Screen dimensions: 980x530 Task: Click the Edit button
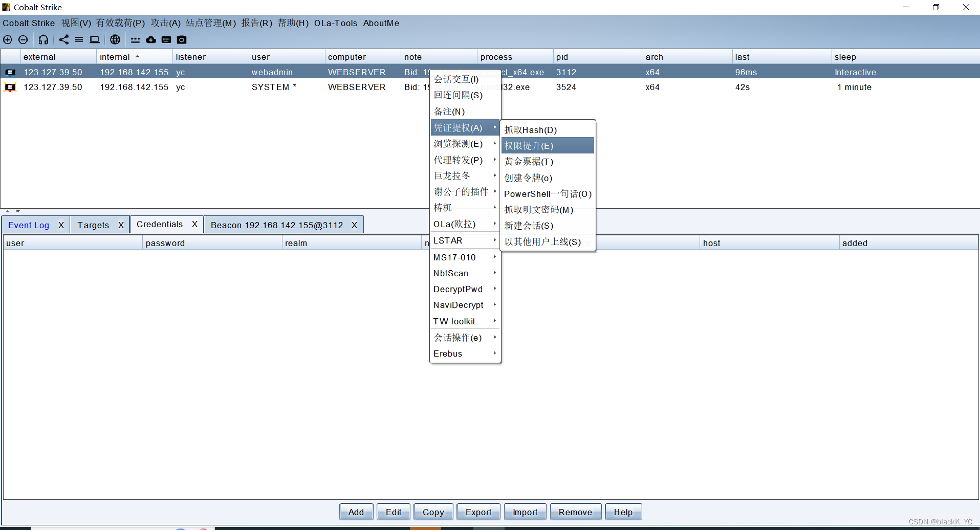point(394,512)
